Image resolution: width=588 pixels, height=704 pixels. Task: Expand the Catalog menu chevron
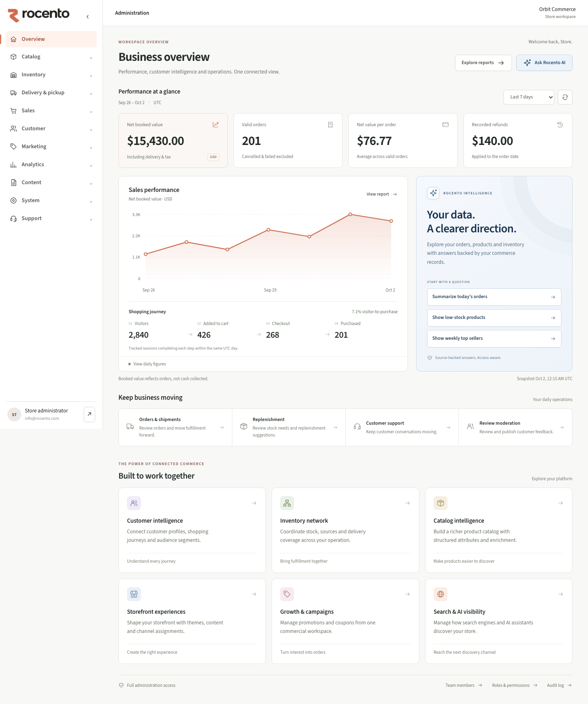[x=91, y=57]
